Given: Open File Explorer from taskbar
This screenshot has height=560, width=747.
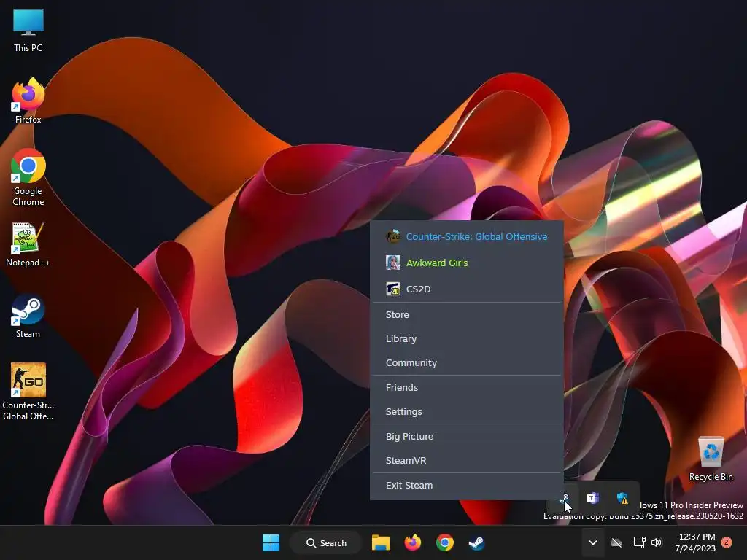Looking at the screenshot, I should point(381,542).
